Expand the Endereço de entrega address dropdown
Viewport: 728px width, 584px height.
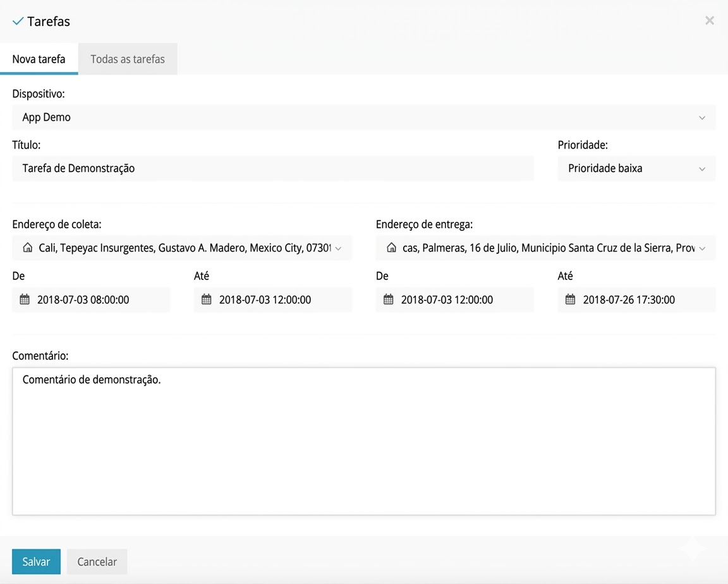point(702,248)
